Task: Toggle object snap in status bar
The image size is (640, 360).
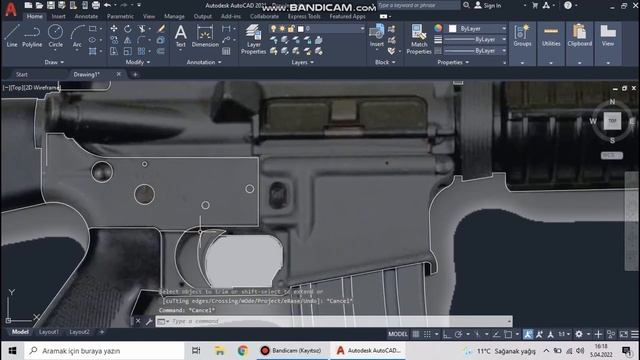Action: 508,334
